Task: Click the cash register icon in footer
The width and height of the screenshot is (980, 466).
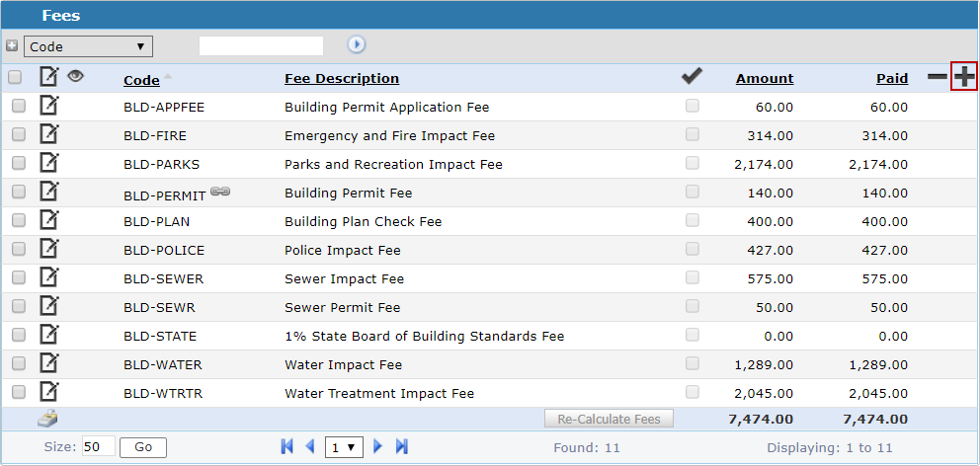Action: pos(47,419)
